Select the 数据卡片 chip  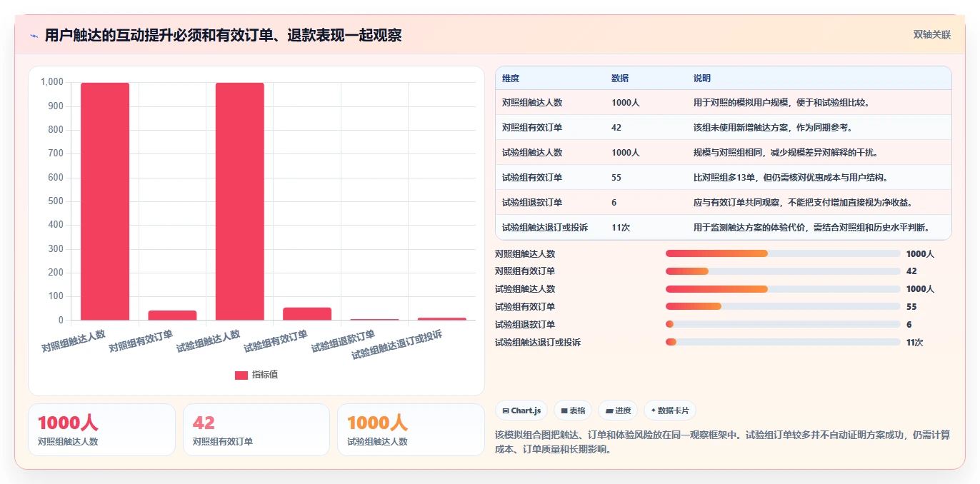[x=669, y=410]
